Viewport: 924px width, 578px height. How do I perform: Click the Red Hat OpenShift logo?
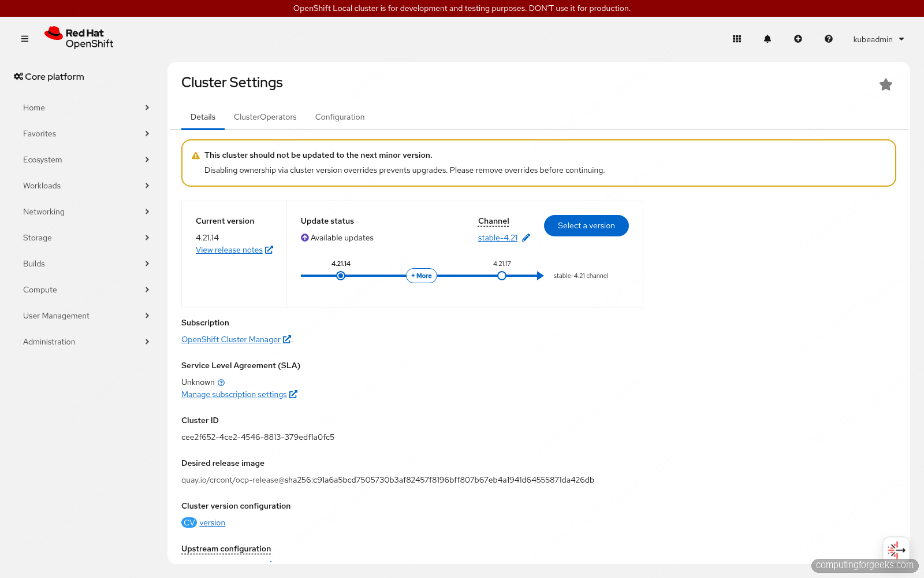coord(79,38)
